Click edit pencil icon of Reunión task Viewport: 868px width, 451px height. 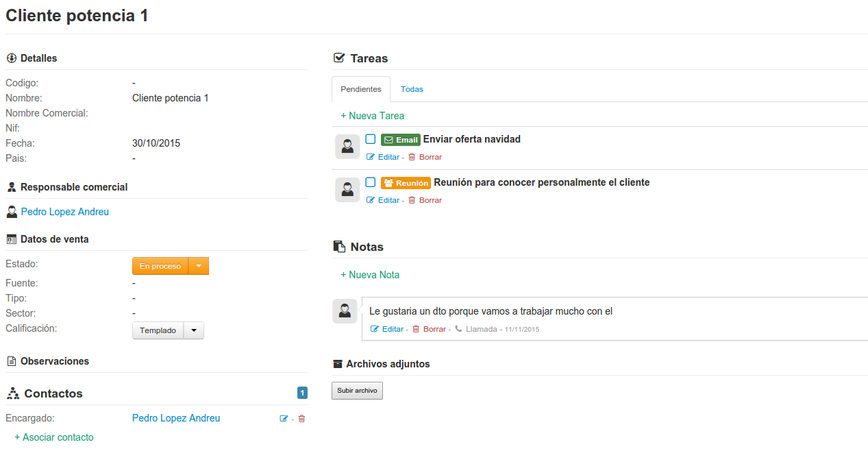point(371,200)
